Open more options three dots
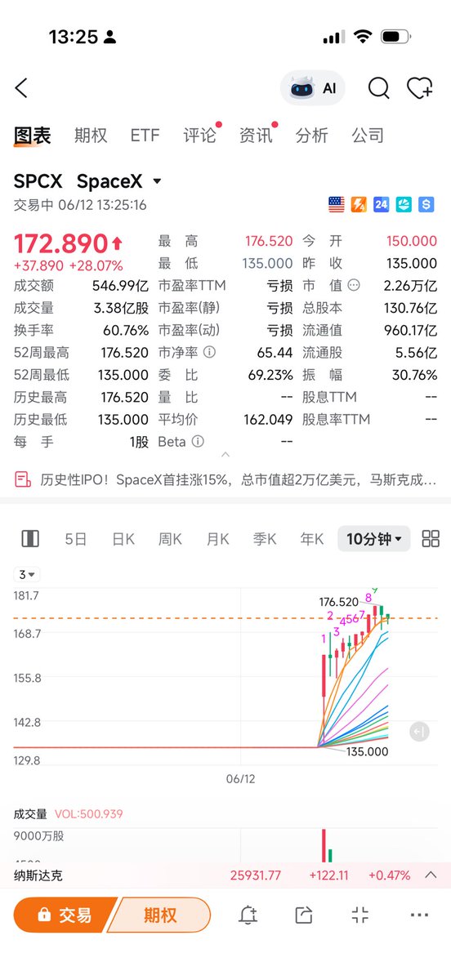This screenshot has height=980, width=451. 419,915
